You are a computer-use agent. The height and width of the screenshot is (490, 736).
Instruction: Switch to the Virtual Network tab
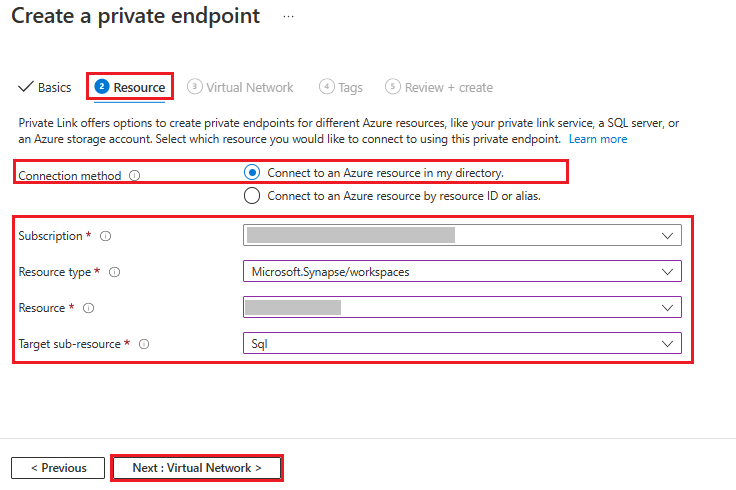tap(249, 87)
